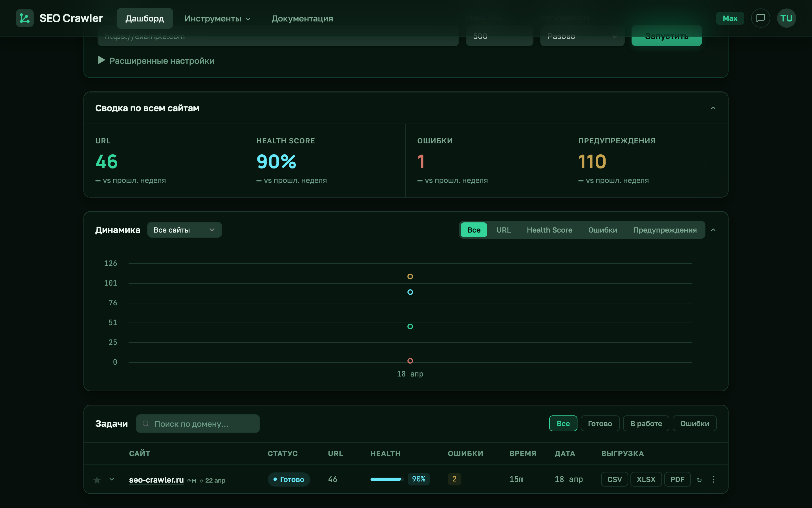
Task: Sort by the ОШИБКИ column header in the table
Action: point(465,454)
